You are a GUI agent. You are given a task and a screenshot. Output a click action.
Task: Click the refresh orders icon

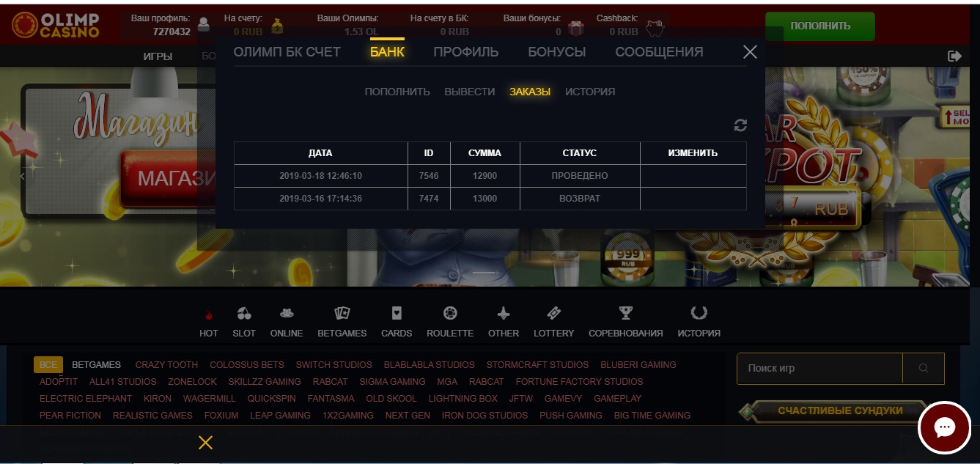pyautogui.click(x=740, y=125)
